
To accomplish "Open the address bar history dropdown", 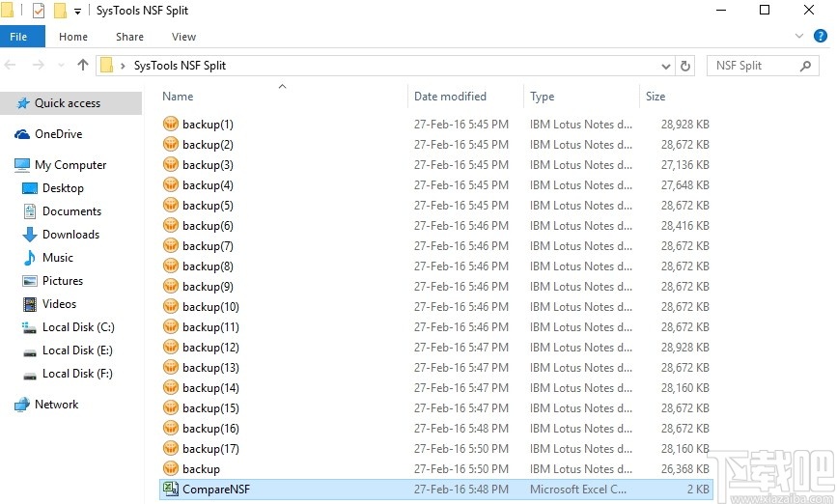I will coord(666,67).
